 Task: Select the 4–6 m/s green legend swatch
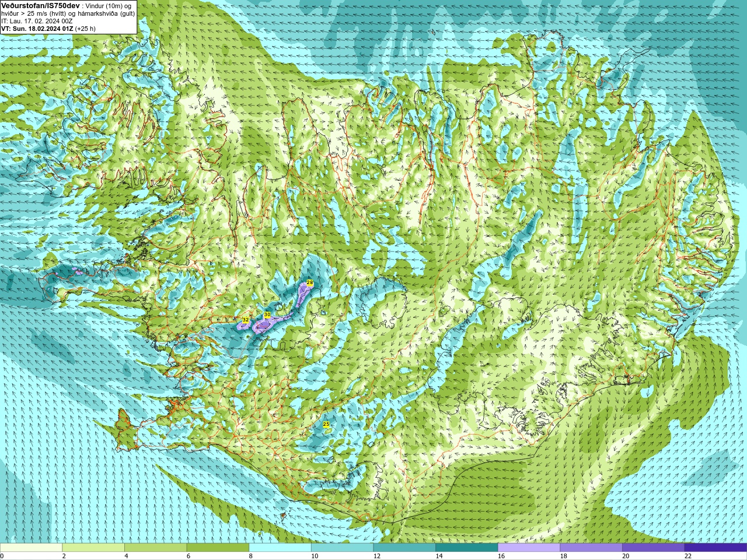pyautogui.click(x=155, y=548)
